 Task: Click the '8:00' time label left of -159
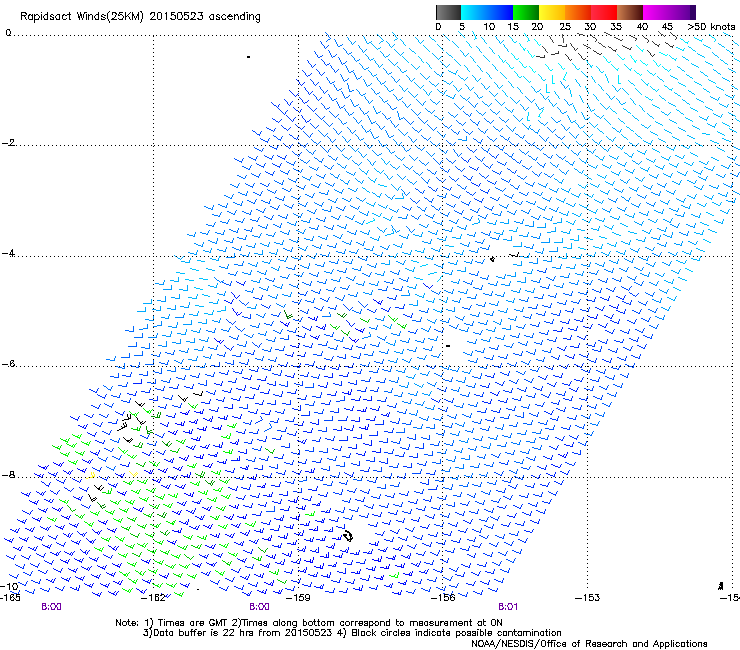point(259,607)
